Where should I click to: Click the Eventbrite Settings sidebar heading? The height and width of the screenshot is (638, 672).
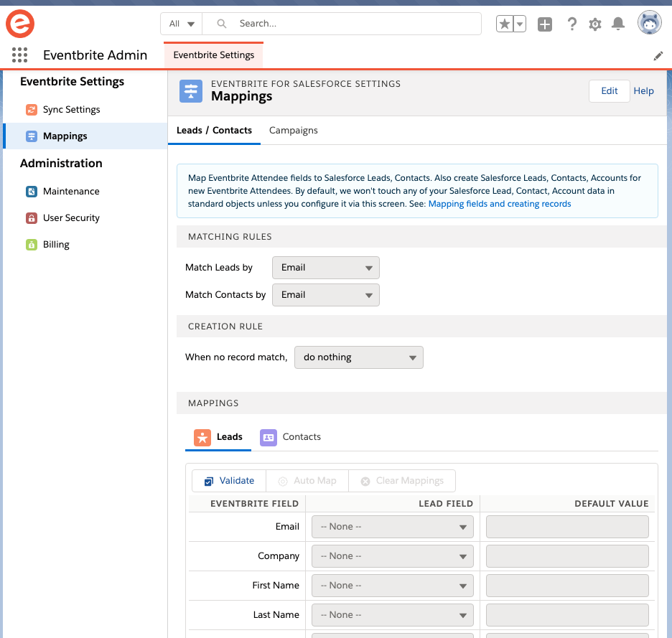[72, 81]
